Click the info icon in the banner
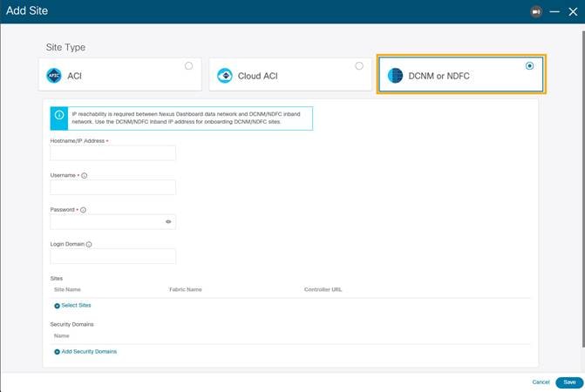This screenshot has height=392, width=585. pos(59,115)
